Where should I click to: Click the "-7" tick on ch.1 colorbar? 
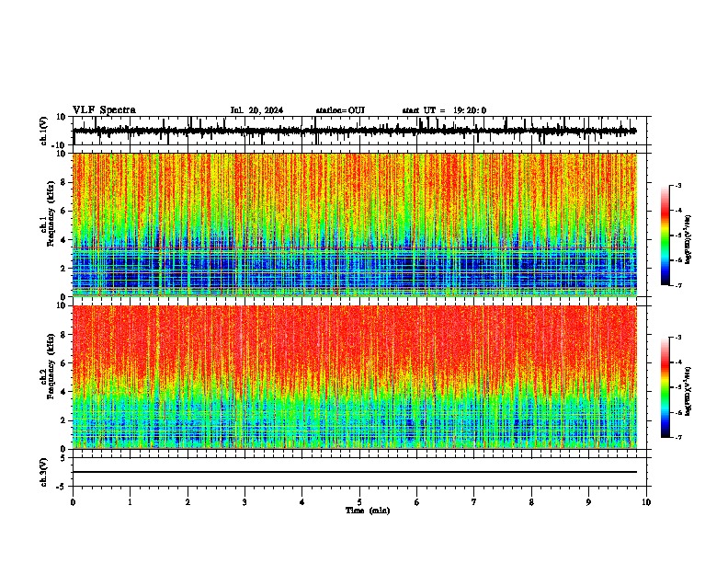[678, 285]
